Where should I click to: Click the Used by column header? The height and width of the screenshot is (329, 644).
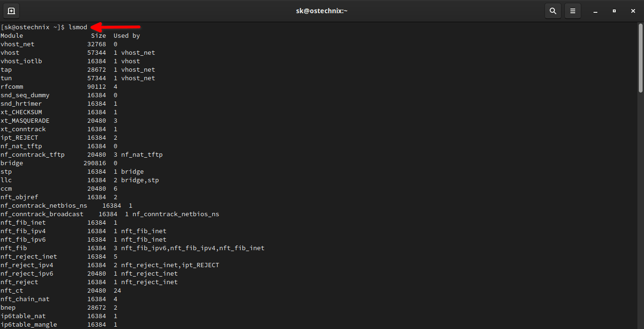click(126, 35)
